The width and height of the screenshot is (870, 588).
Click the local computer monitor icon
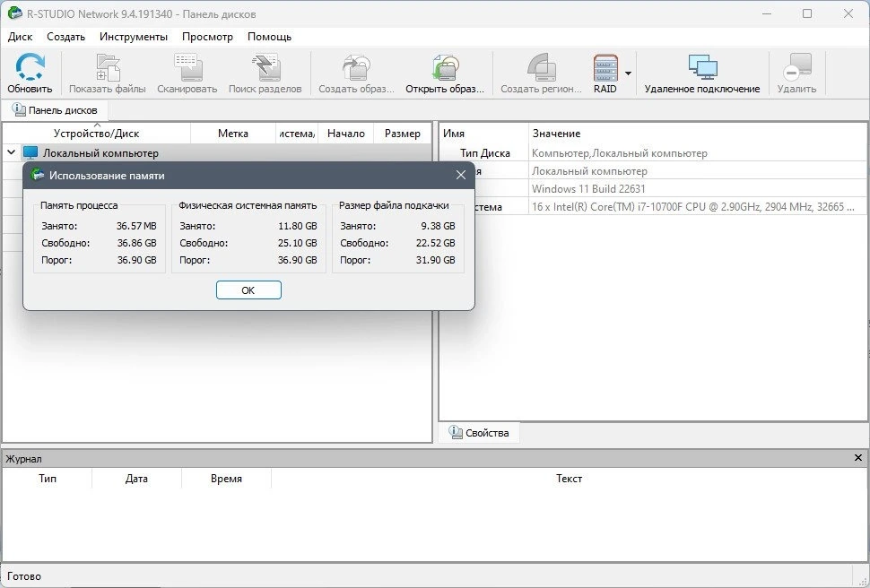(x=30, y=152)
